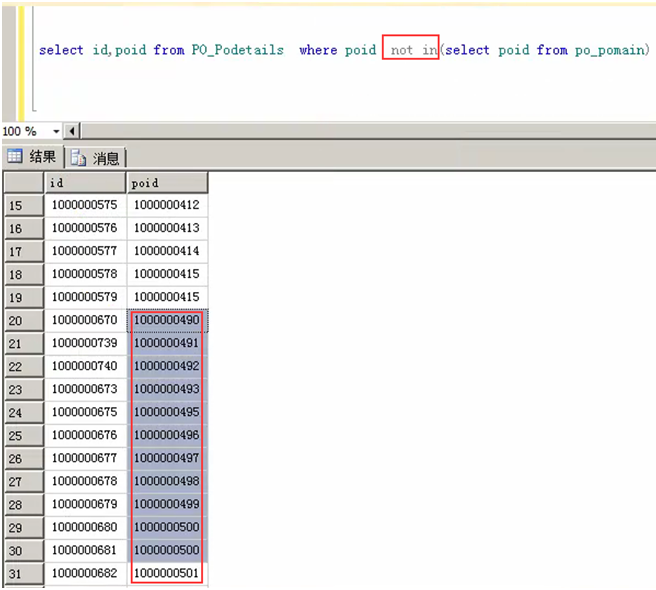The image size is (656, 590).
Task: Click poid cell 1000000413
Action: 167,228
